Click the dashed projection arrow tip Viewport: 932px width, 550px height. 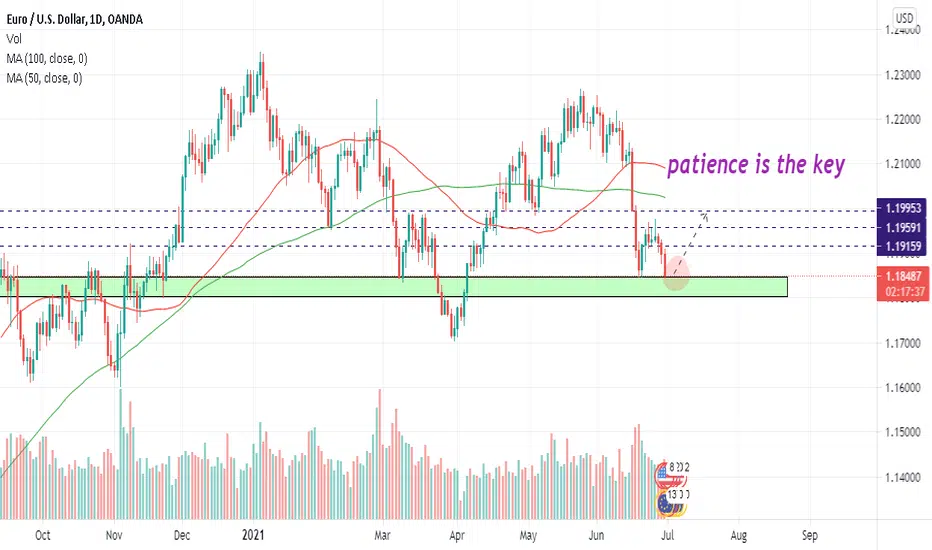click(x=705, y=215)
